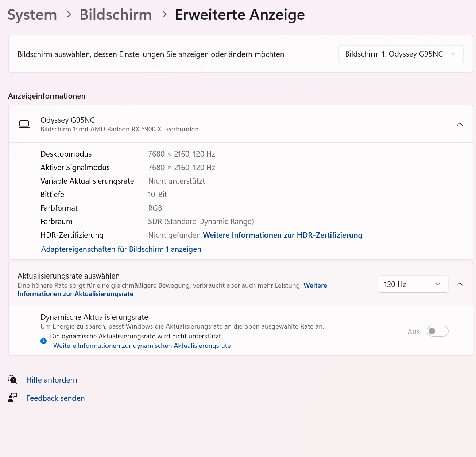
Task: Toggle the Dynamische Aktualisierungsrate switch
Action: (x=437, y=331)
